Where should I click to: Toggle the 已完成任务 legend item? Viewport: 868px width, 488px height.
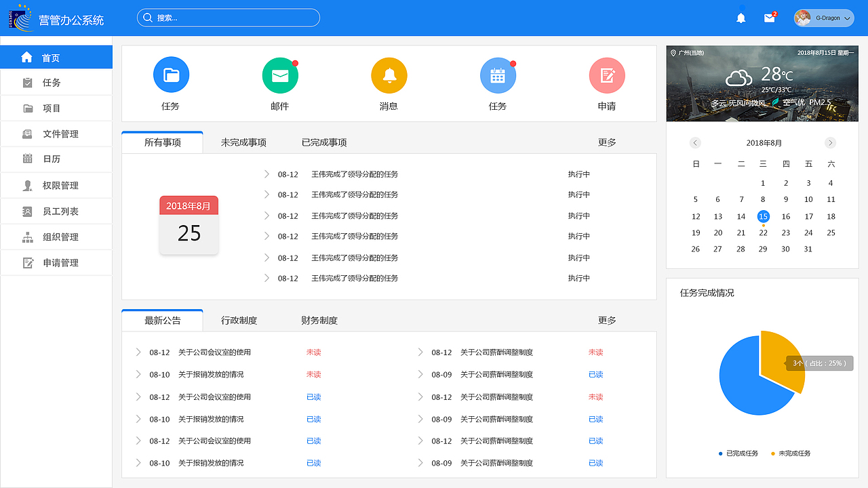click(738, 453)
